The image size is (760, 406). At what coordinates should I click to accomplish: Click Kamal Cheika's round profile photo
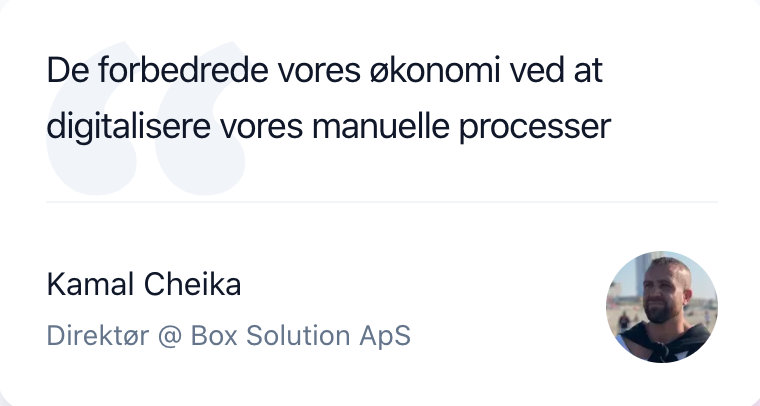tap(662, 307)
